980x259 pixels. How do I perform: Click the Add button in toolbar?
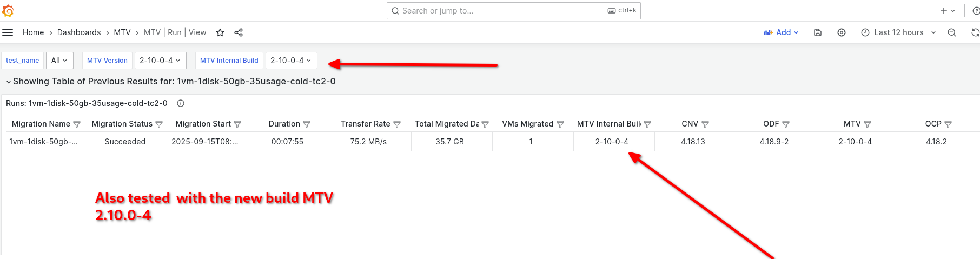780,32
